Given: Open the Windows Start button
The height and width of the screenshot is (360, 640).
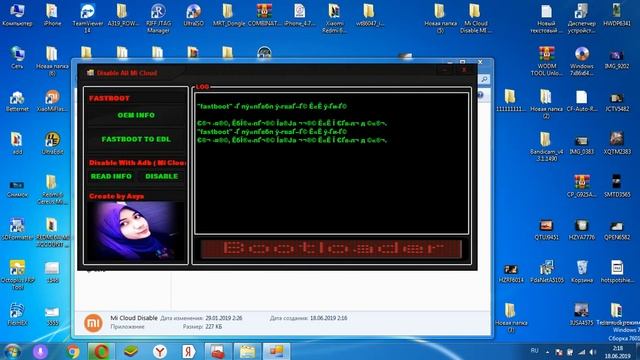Looking at the screenshot, I should tap(12, 351).
